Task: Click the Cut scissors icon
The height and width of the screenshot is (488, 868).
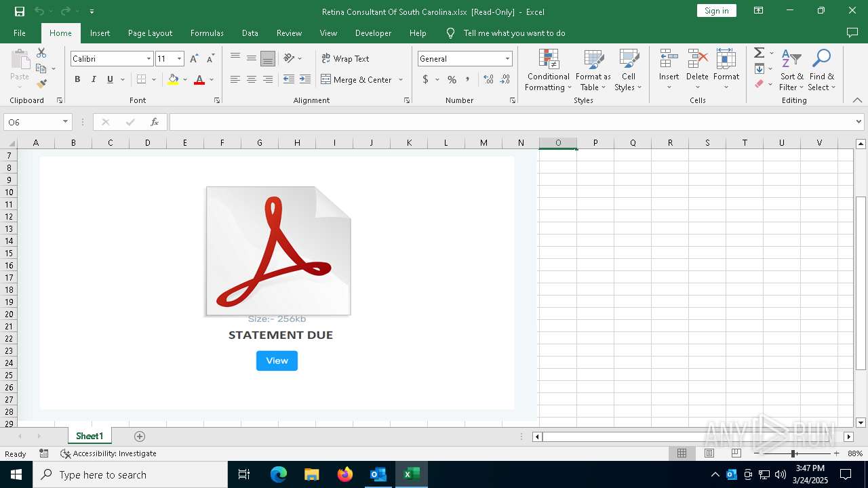Action: tap(41, 53)
